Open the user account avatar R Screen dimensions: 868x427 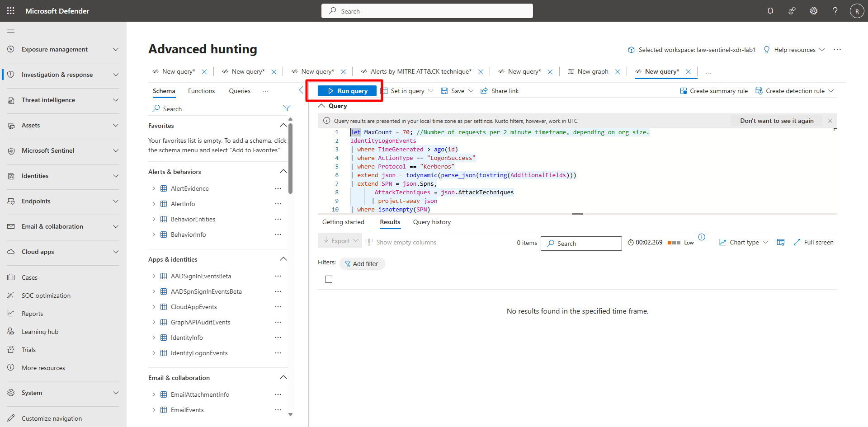pos(857,11)
